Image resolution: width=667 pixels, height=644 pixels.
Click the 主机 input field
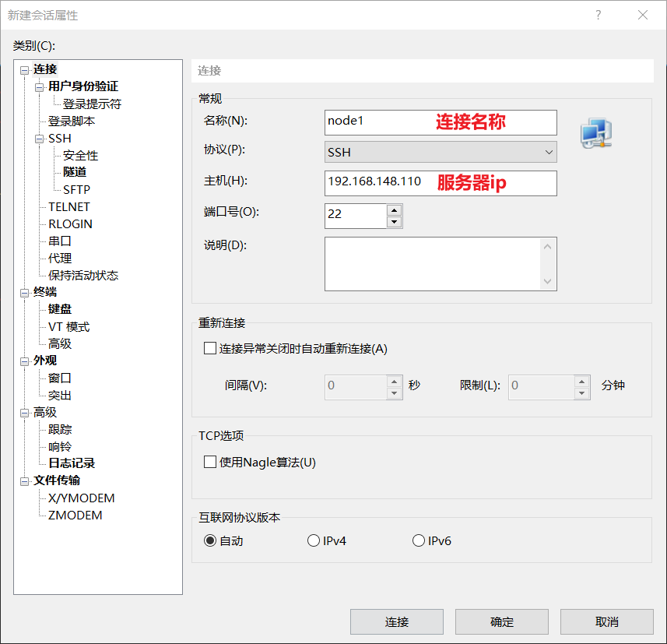click(x=441, y=183)
